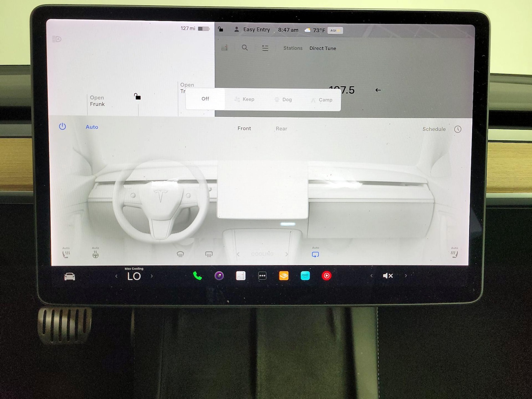Select the Stations tab in radio
This screenshot has width=532, height=399.
point(293,48)
